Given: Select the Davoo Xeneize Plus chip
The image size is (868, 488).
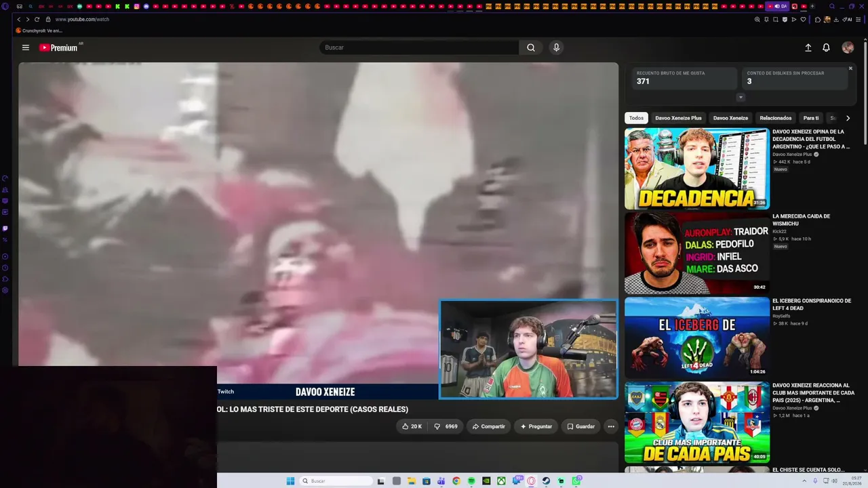Looking at the screenshot, I should pyautogui.click(x=678, y=118).
